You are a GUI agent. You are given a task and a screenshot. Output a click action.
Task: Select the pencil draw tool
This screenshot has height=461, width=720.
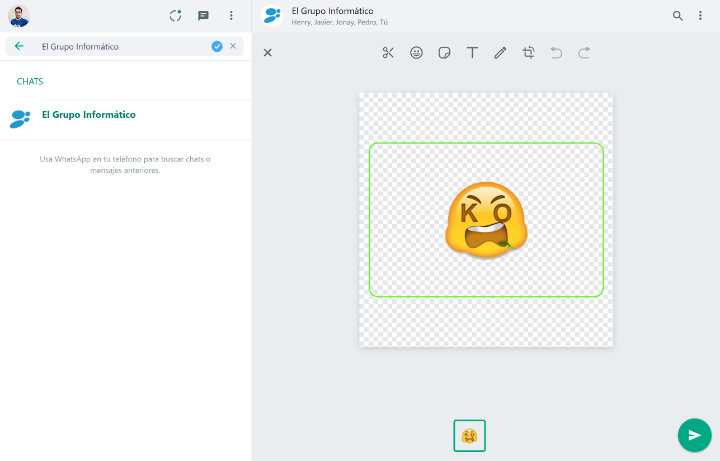pos(500,53)
